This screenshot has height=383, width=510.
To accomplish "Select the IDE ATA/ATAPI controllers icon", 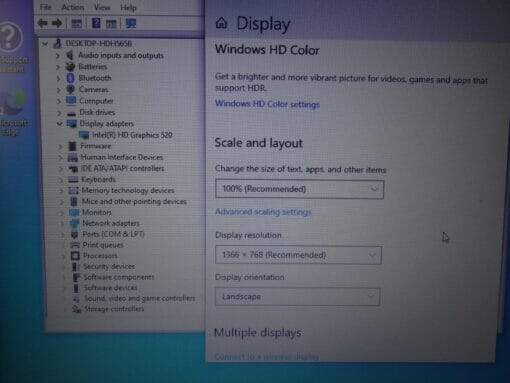I will tap(73, 168).
